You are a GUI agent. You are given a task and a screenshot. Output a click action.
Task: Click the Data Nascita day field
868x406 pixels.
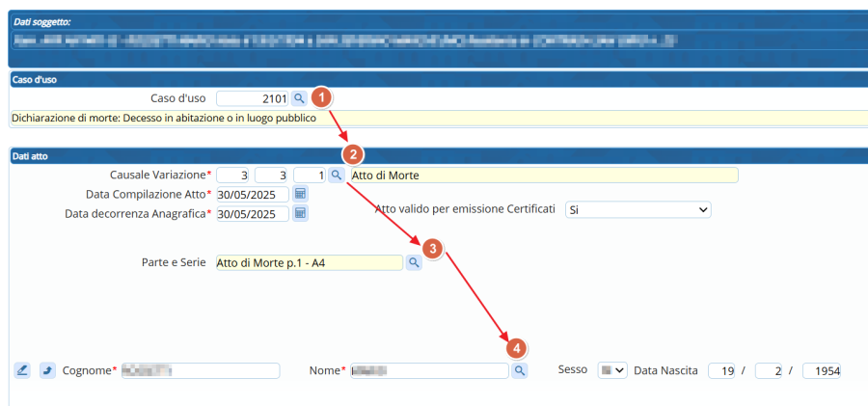722,370
